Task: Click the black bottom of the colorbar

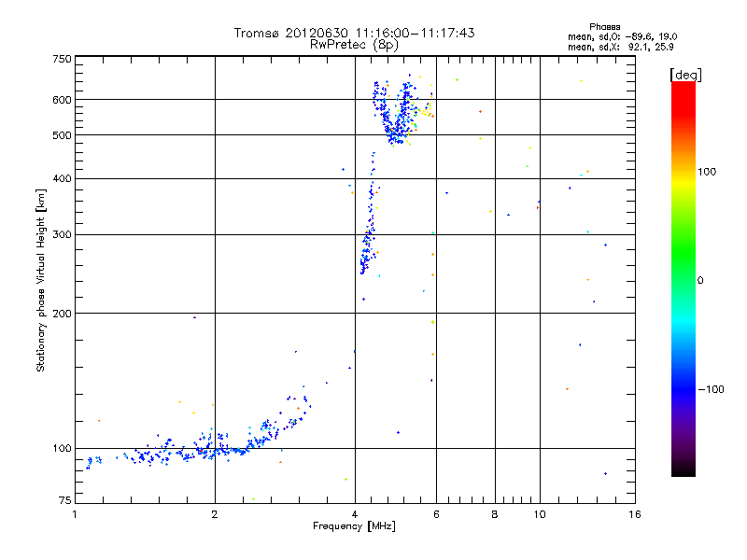Action: tap(684, 469)
